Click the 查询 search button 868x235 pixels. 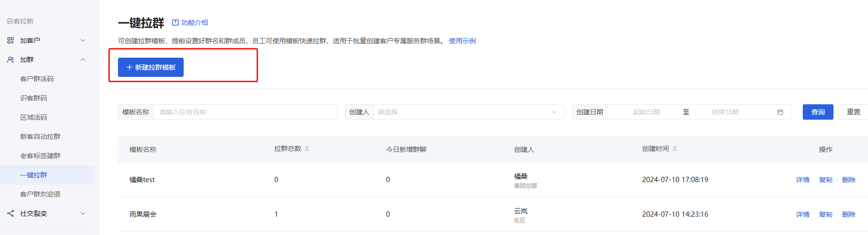pyautogui.click(x=818, y=112)
